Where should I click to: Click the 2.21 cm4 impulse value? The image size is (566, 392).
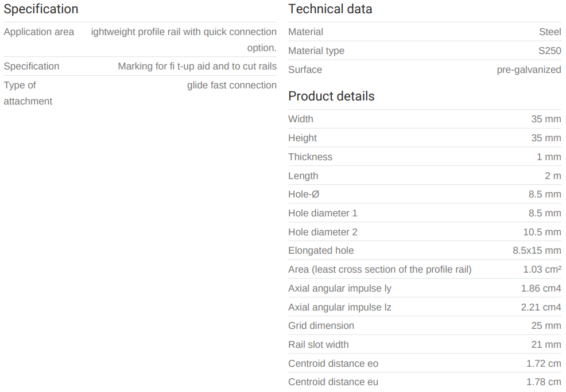pyautogui.click(x=541, y=308)
